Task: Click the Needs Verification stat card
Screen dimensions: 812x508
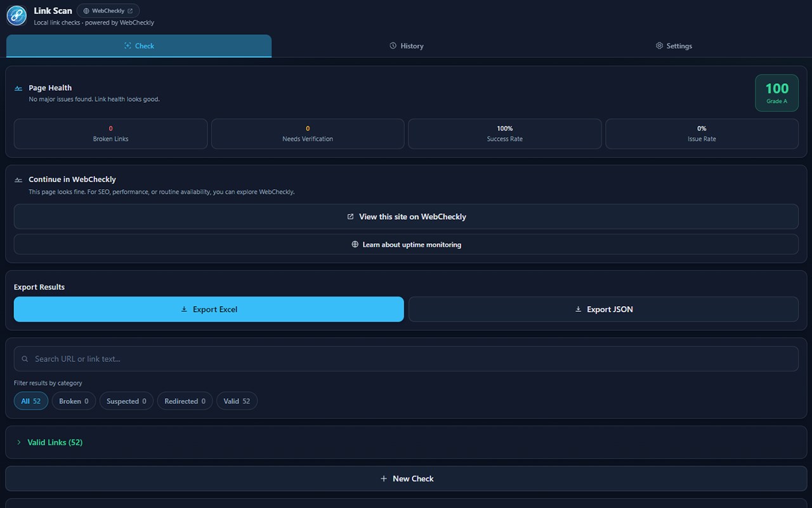Action: click(x=308, y=134)
